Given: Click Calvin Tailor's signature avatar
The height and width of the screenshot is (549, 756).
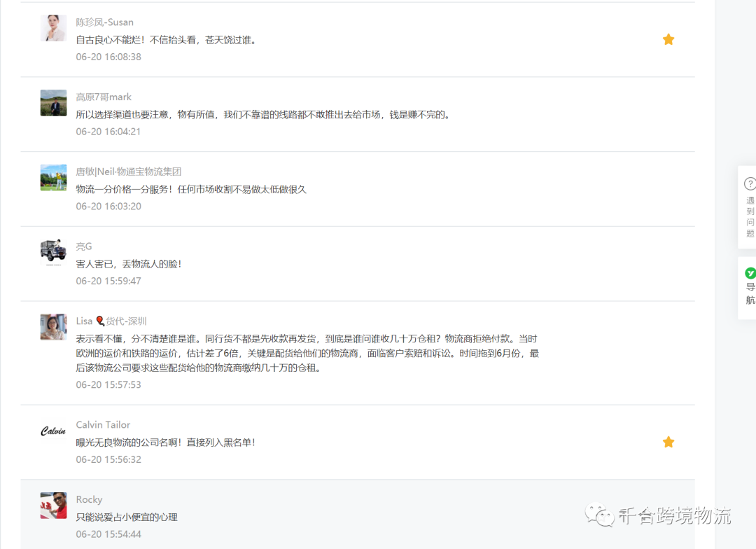Looking at the screenshot, I should [53, 431].
